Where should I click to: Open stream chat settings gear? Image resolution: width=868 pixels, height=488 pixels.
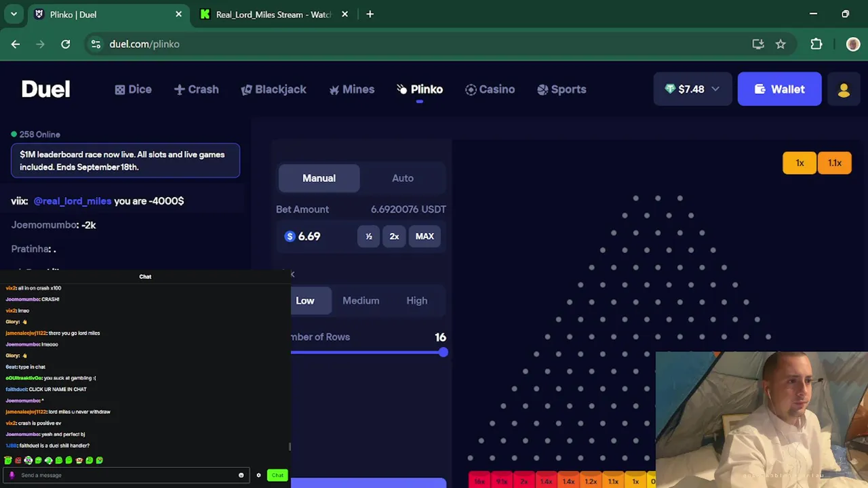258,475
